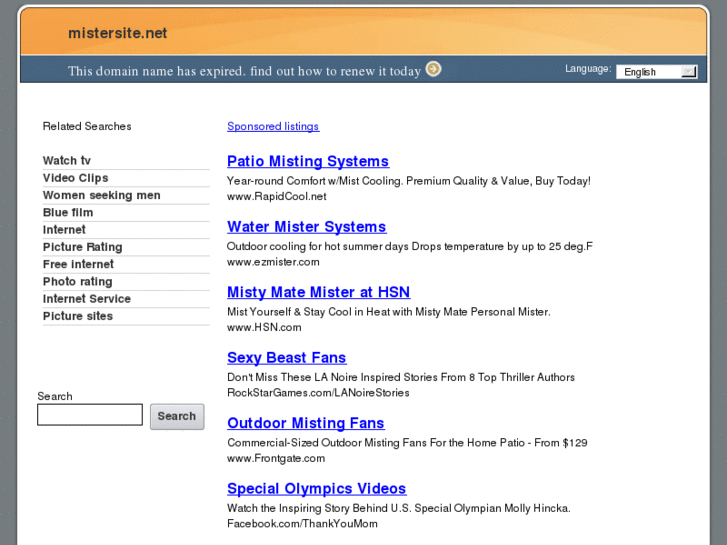Click www.ezmister.com address text
Image resolution: width=727 pixels, height=545 pixels.
(x=273, y=262)
